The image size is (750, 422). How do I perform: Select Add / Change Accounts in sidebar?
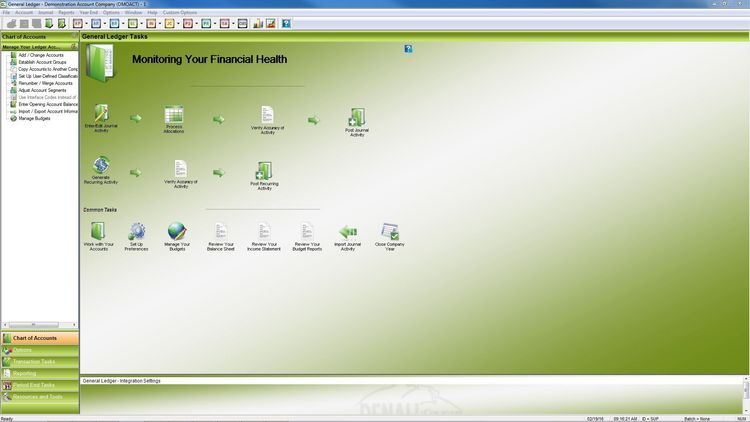coord(38,55)
